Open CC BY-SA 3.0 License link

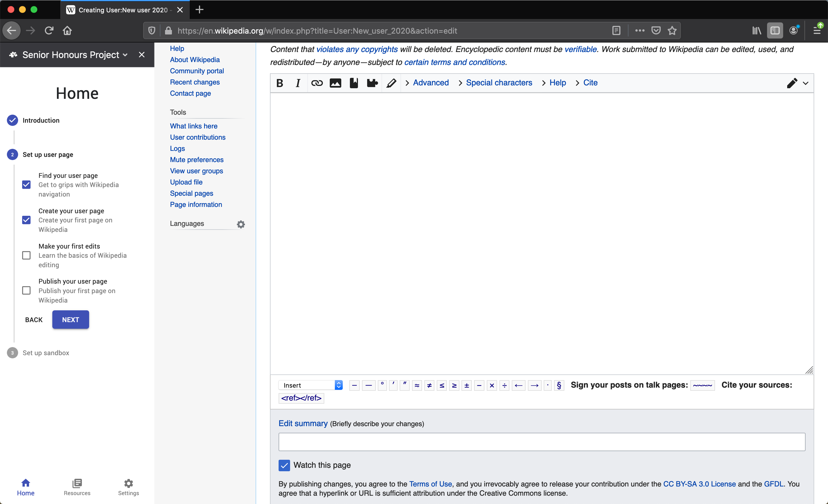click(x=699, y=484)
